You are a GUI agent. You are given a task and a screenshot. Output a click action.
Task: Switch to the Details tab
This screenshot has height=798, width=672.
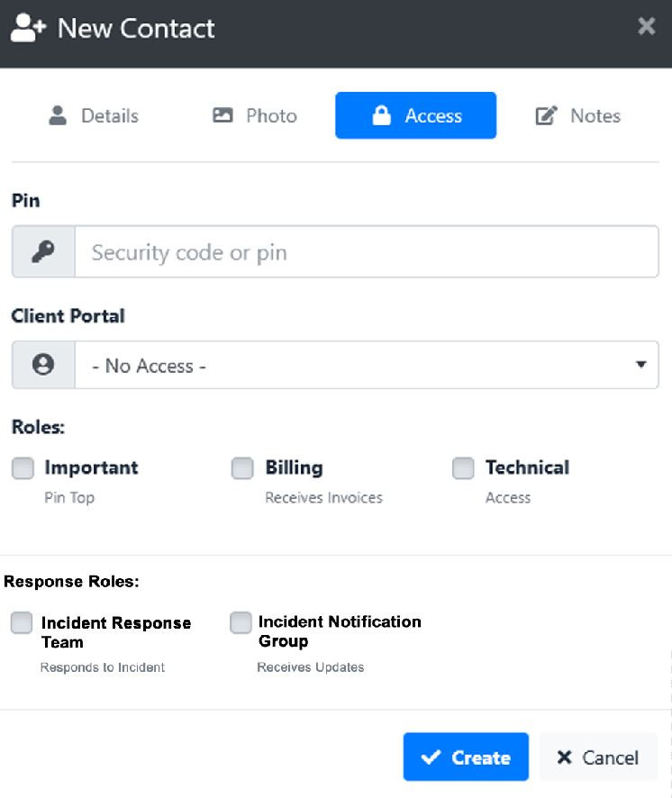[x=93, y=115]
